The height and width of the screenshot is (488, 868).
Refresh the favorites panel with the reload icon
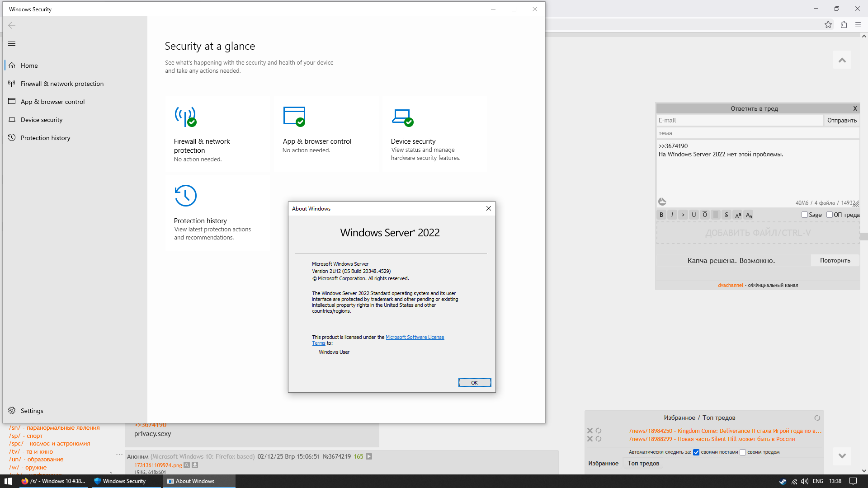point(817,418)
